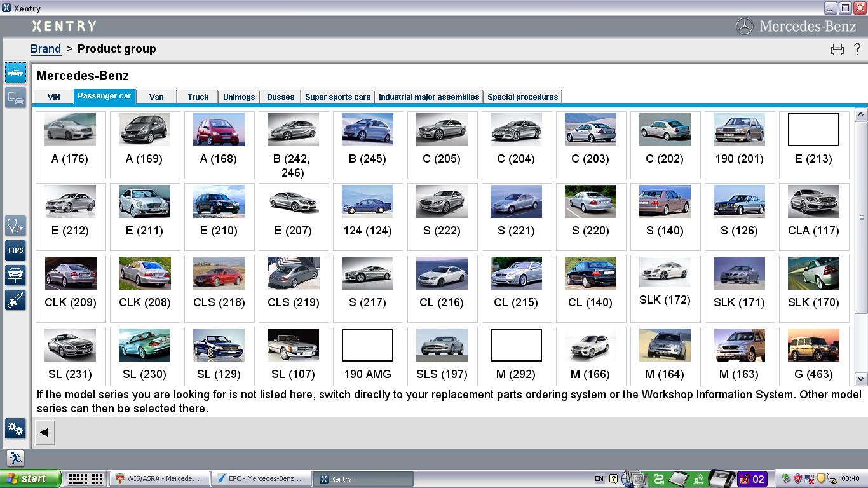Image resolution: width=868 pixels, height=488 pixels.
Task: Switch to Special procedures tab
Action: pos(523,97)
